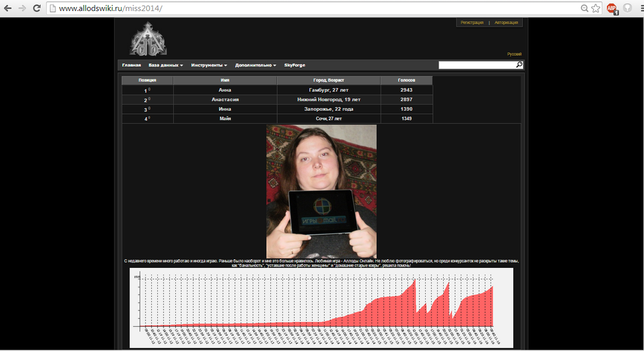The image size is (644, 351).
Task: Click the browser forward arrow
Action: pos(22,8)
